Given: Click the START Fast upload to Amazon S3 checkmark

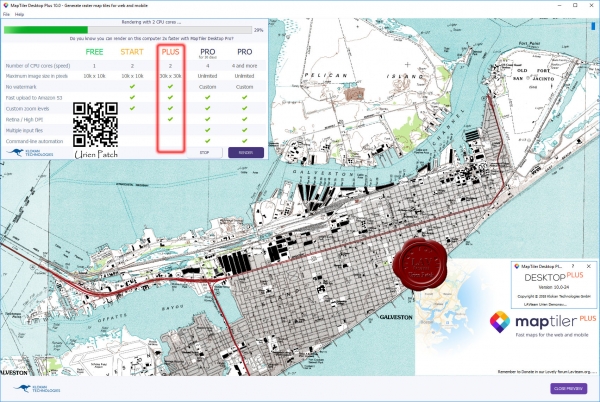Looking at the screenshot, I should (132, 97).
